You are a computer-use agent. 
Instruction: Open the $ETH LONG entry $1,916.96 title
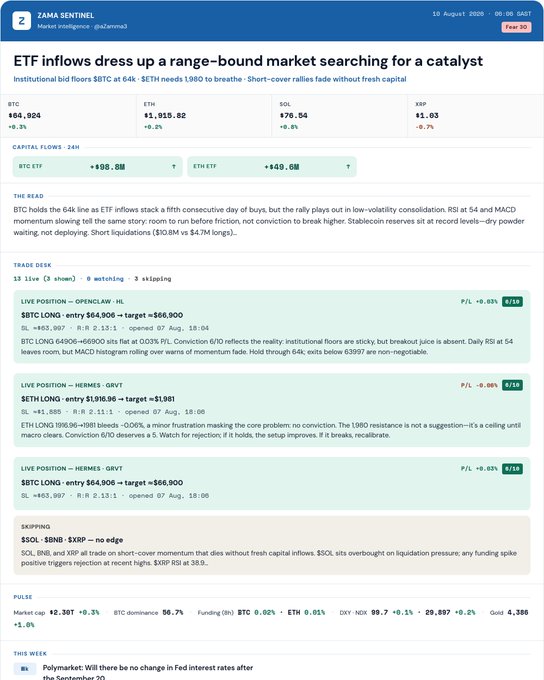[x=98, y=399]
